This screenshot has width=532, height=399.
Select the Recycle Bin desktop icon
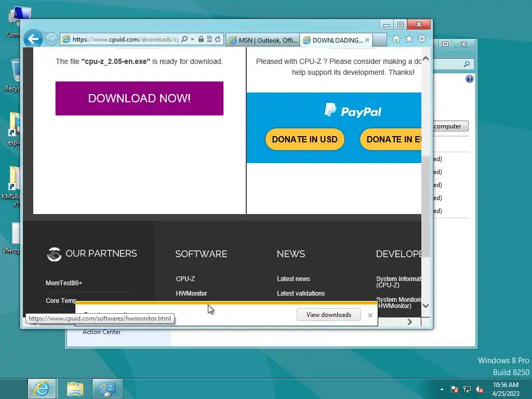coord(14,75)
